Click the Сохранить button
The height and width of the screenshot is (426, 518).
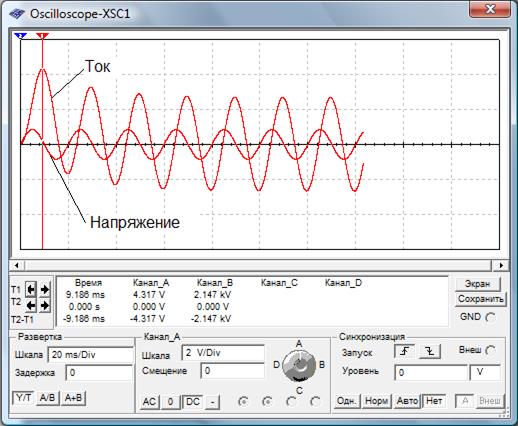click(480, 299)
